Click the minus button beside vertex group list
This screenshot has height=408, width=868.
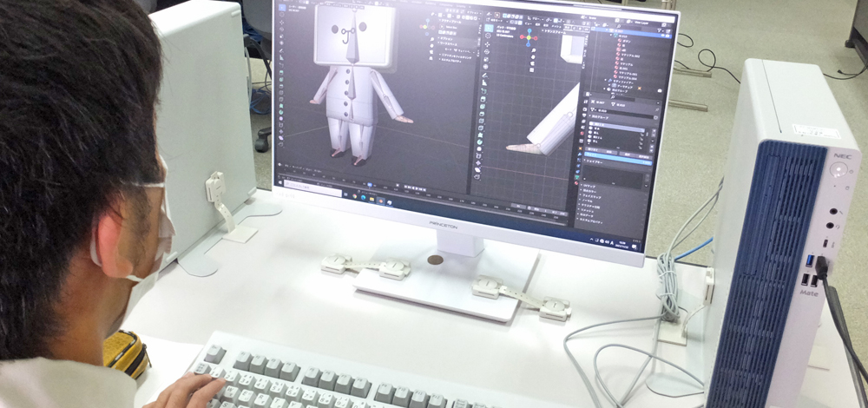point(654,135)
